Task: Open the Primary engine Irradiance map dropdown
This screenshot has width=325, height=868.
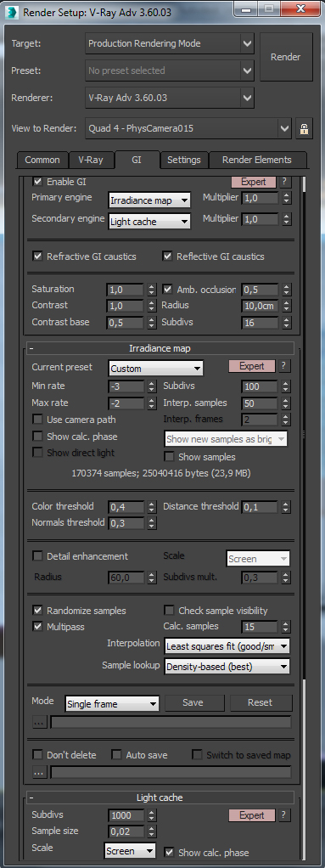Action: [149, 200]
